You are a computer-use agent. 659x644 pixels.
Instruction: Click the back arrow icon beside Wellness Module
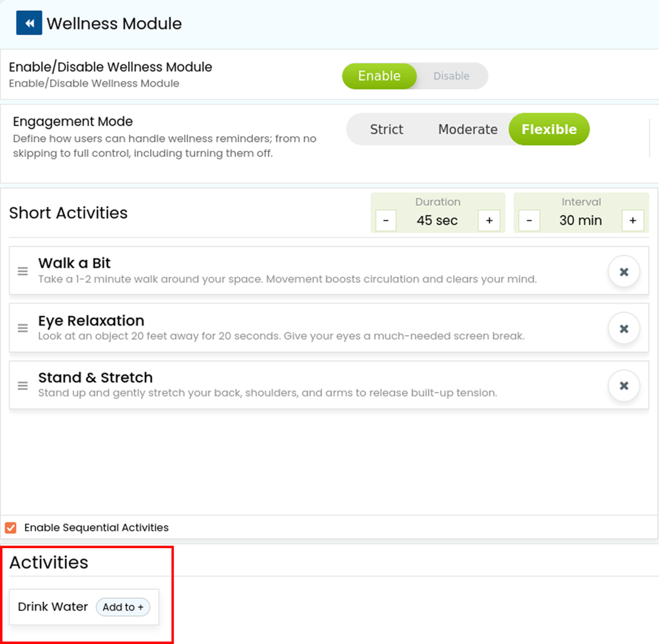(x=29, y=23)
